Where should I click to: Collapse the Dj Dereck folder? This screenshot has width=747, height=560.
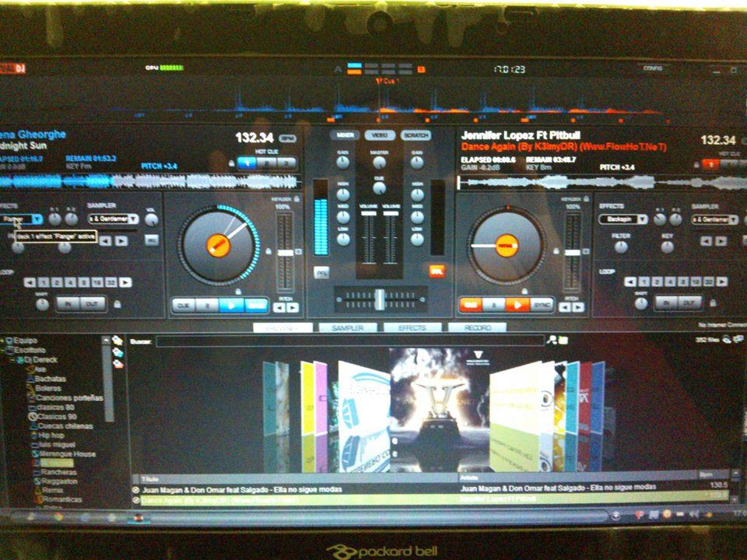[13, 359]
